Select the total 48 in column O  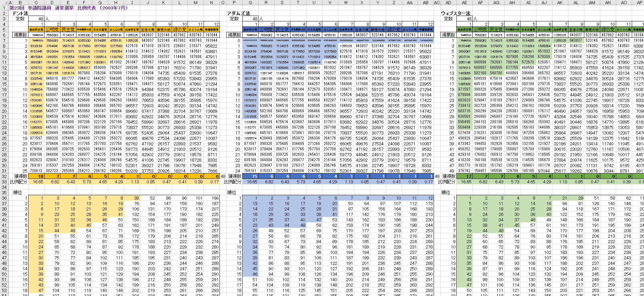(223, 176)
